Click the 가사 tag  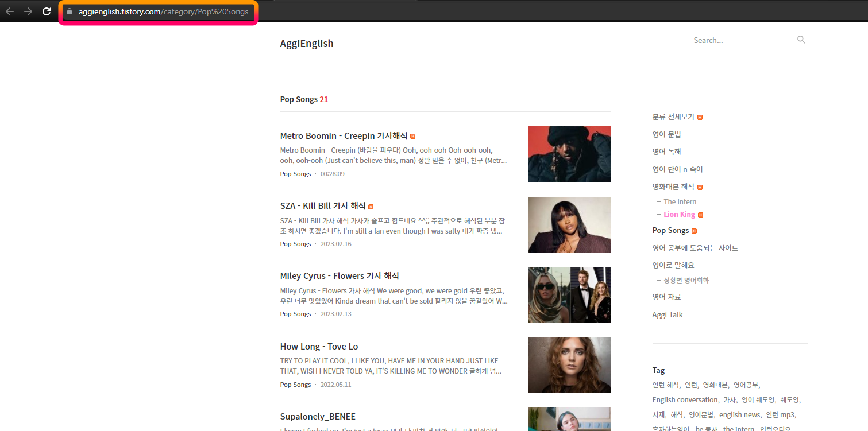coord(729,400)
